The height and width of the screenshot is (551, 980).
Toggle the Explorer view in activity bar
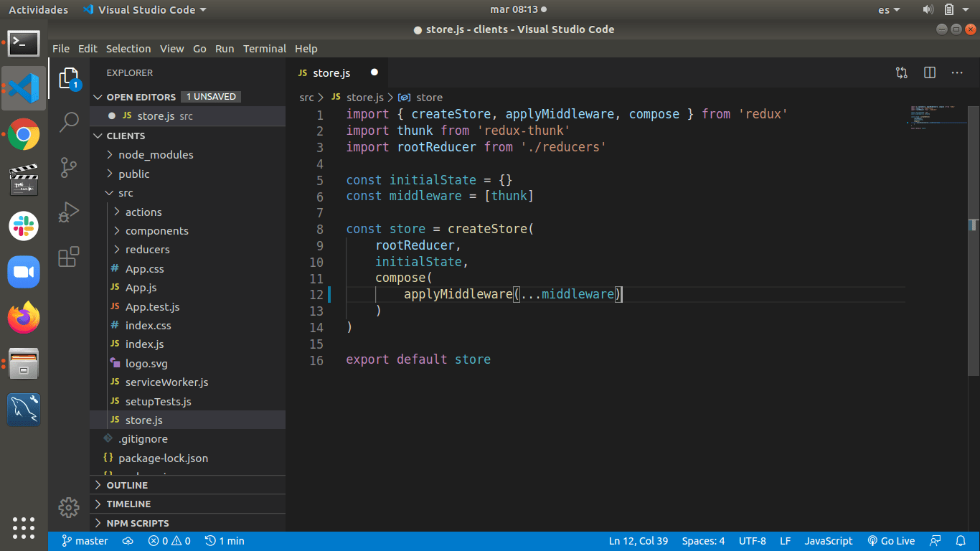(69, 77)
